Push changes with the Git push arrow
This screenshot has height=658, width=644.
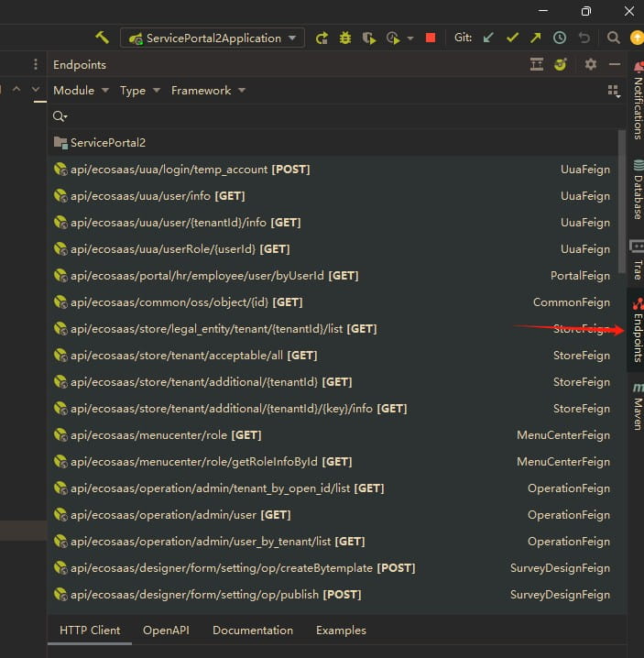535,38
